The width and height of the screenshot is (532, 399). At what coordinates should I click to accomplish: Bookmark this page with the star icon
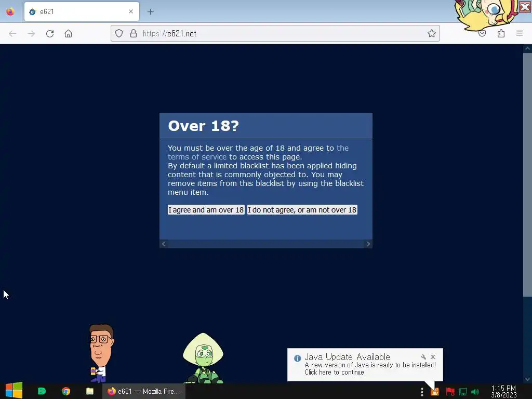pos(432,33)
